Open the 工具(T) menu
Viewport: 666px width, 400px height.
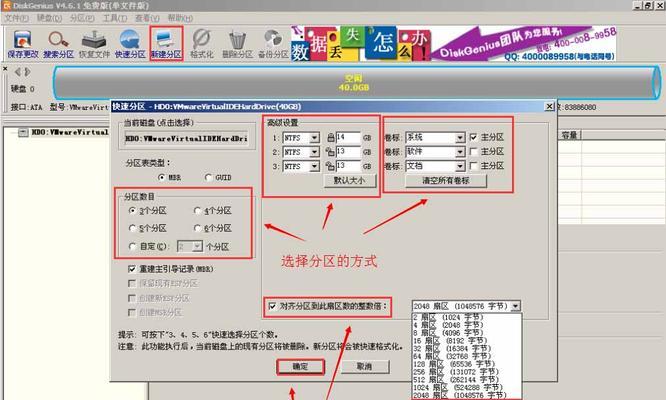[x=115, y=18]
